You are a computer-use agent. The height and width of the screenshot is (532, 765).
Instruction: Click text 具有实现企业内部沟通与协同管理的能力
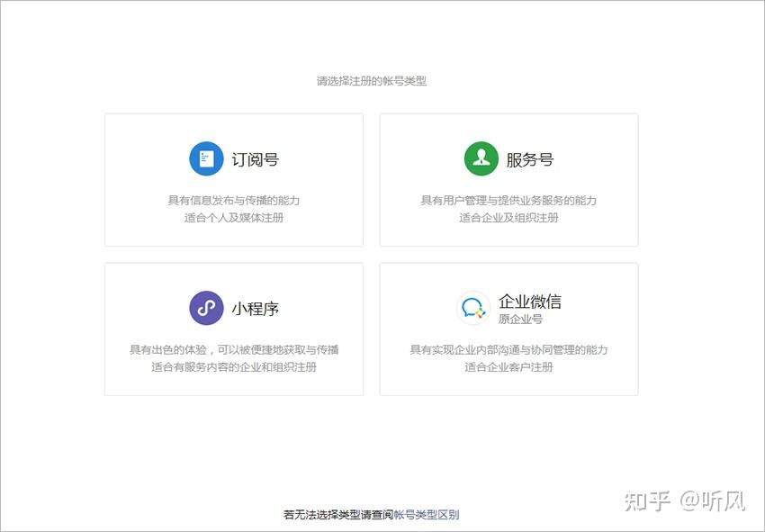[x=508, y=349]
